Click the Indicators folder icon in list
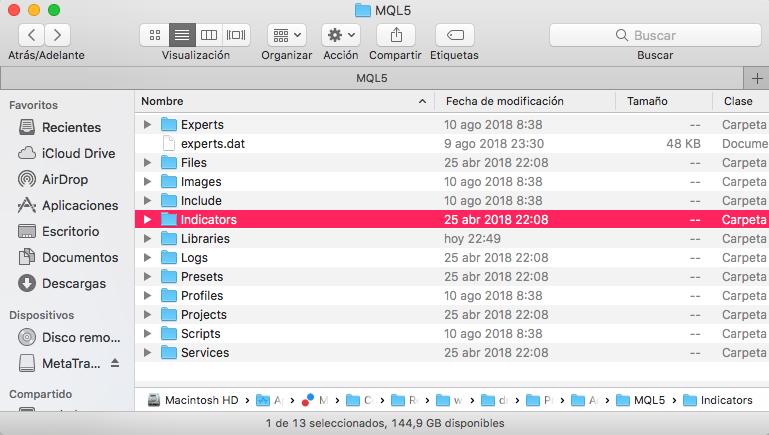 (169, 219)
